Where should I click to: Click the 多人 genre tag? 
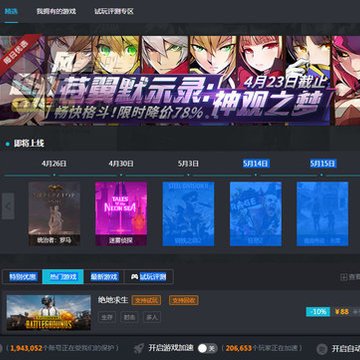pos(152,317)
